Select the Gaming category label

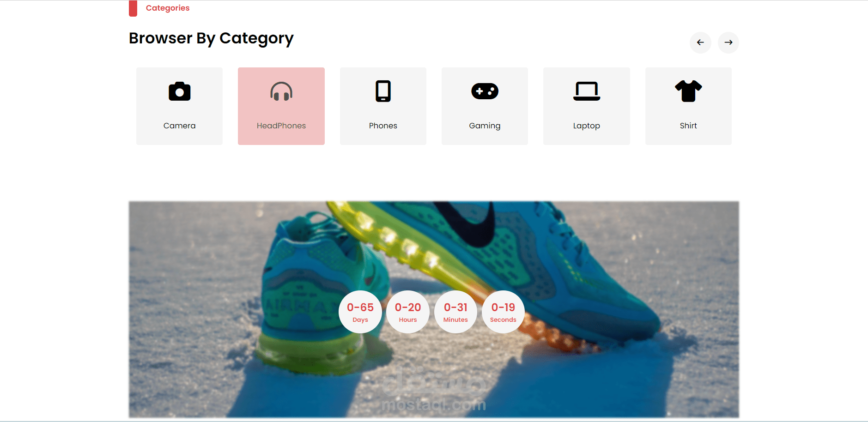coord(485,126)
